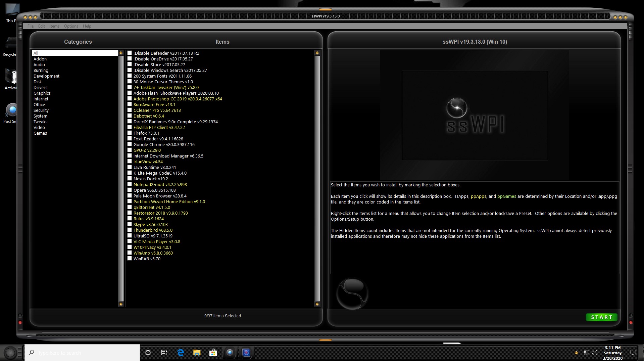Check the WinRAR v5.70 checkbox
644x361 pixels.
[130, 259]
